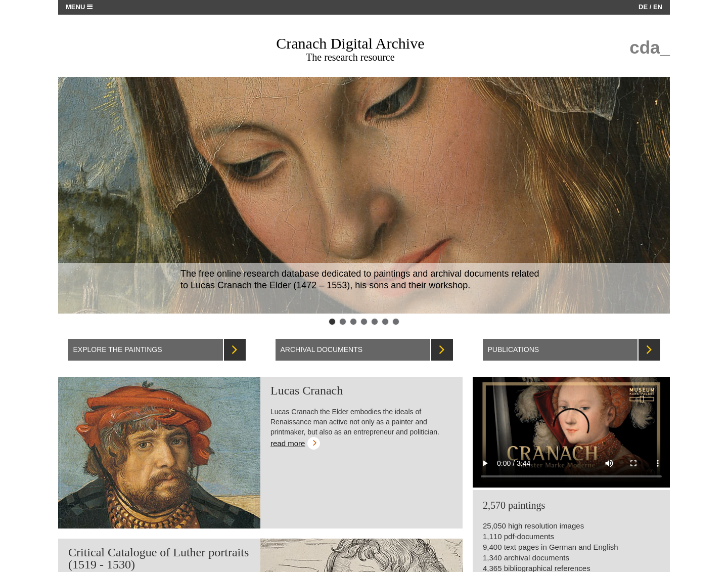Image resolution: width=728 pixels, height=572 pixels.
Task: Select first carousel slide dot
Action: [x=332, y=322]
